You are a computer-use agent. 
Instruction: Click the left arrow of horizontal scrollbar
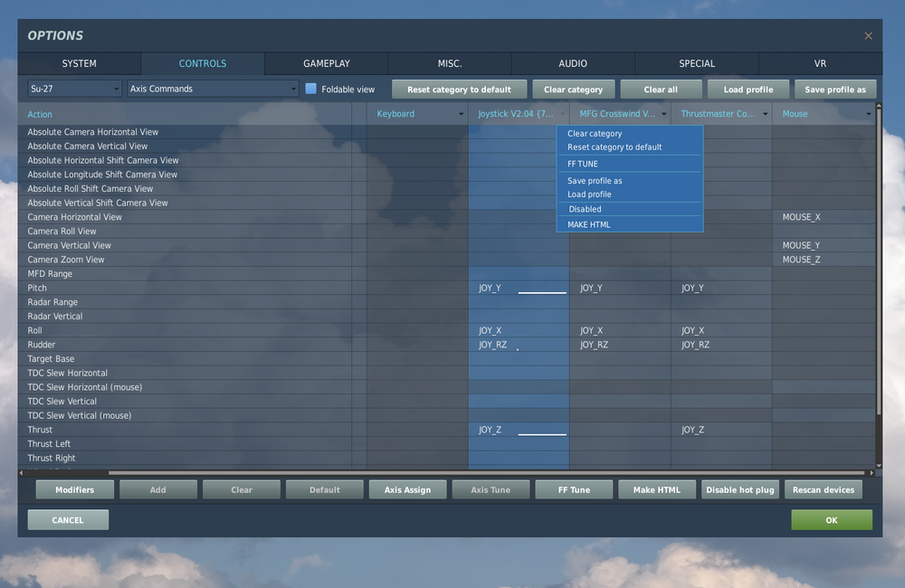(x=22, y=472)
